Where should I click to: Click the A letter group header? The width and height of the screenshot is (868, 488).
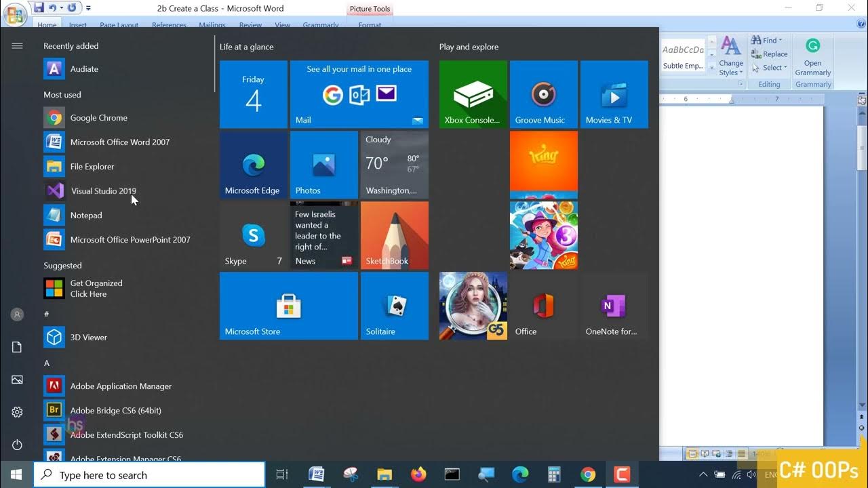coord(47,363)
